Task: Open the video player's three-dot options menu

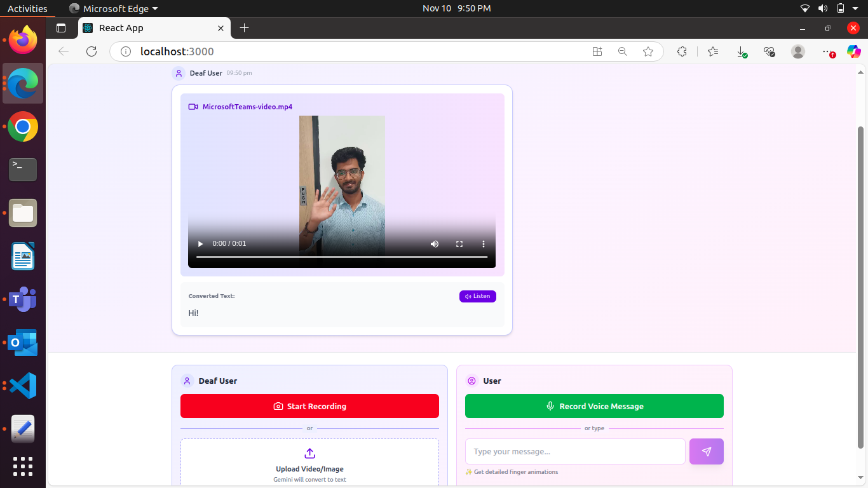Action: (x=484, y=243)
